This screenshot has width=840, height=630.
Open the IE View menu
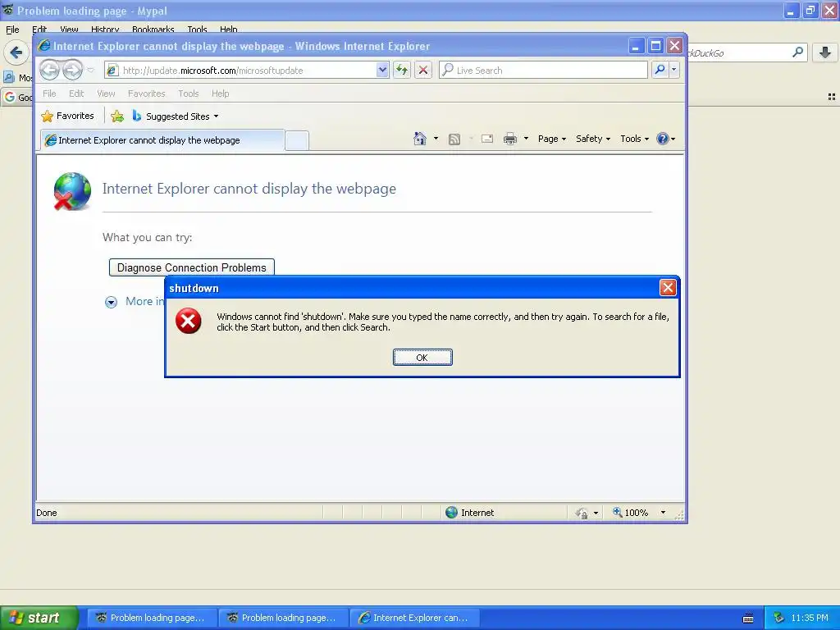[x=106, y=94]
